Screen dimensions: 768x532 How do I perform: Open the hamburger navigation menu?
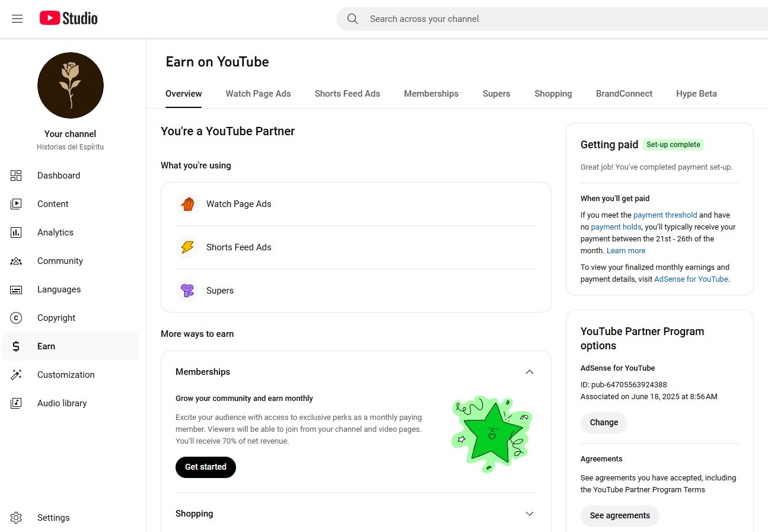[x=17, y=19]
